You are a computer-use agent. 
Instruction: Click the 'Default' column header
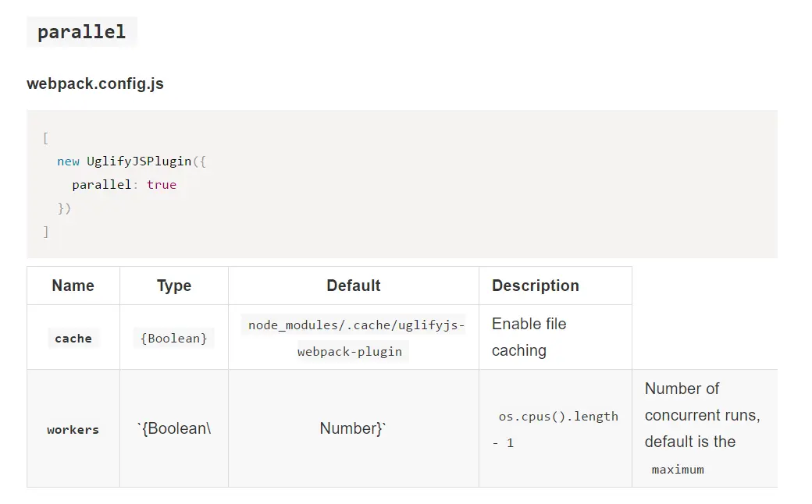(354, 286)
